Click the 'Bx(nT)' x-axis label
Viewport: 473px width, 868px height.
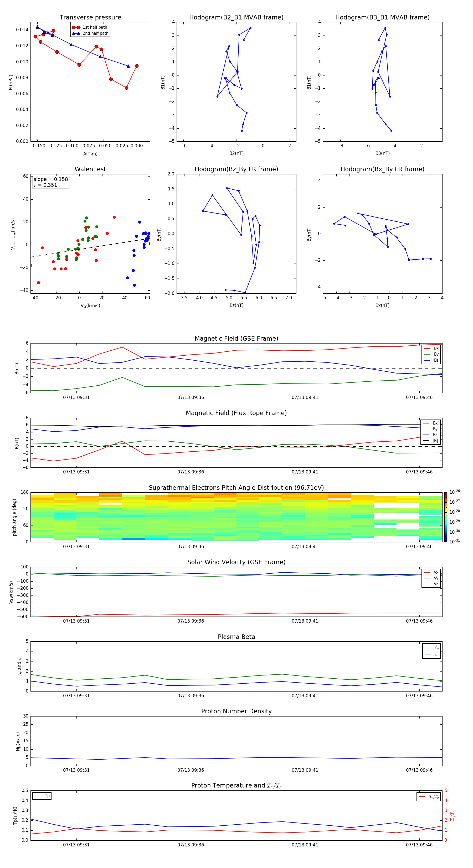[x=382, y=305]
